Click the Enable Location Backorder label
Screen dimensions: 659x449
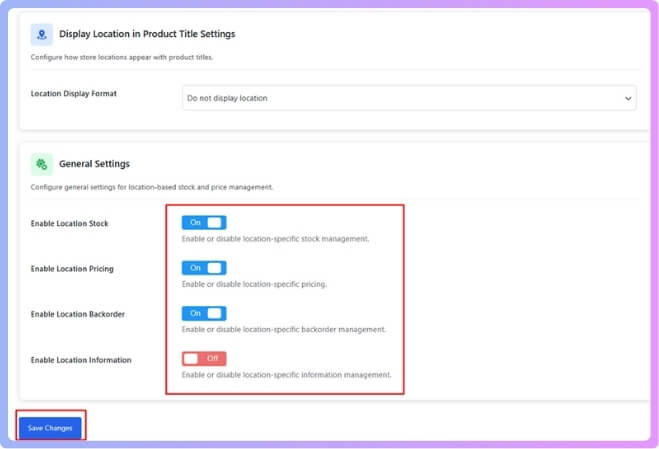click(x=77, y=314)
